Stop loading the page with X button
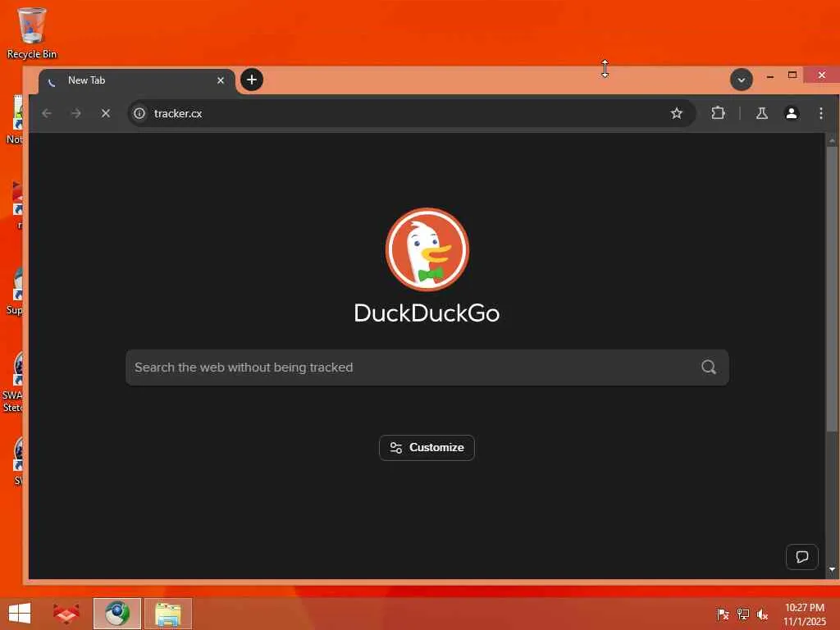The width and height of the screenshot is (840, 630). [x=106, y=113]
